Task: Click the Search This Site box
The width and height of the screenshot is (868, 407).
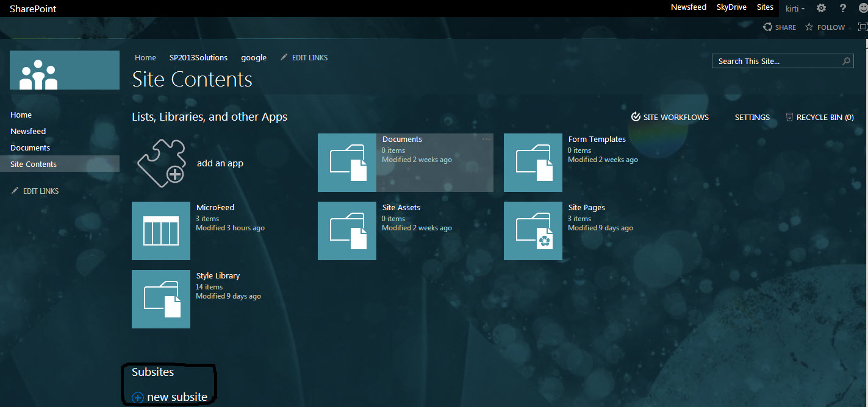Action: pos(775,61)
